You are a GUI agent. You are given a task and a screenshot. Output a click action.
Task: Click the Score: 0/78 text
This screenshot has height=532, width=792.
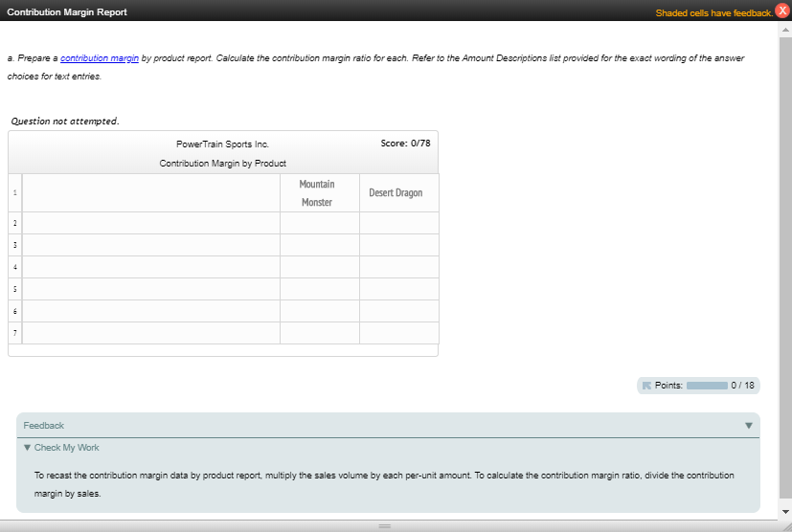coord(406,144)
